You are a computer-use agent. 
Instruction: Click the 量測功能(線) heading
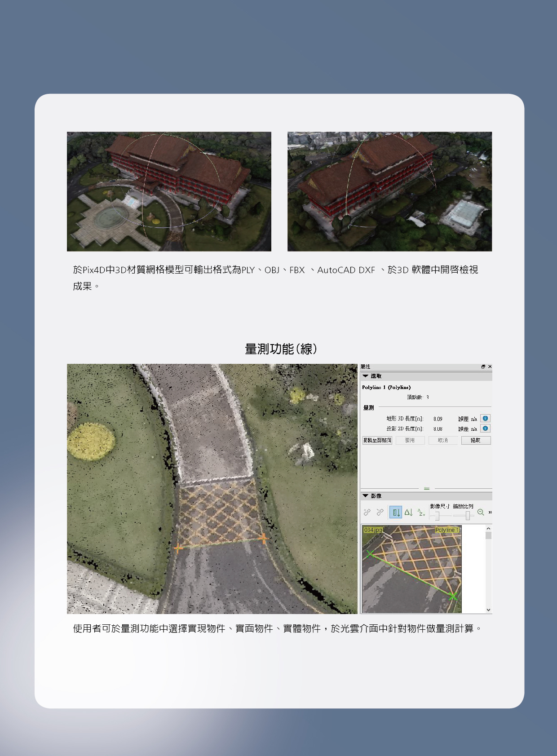pos(281,349)
